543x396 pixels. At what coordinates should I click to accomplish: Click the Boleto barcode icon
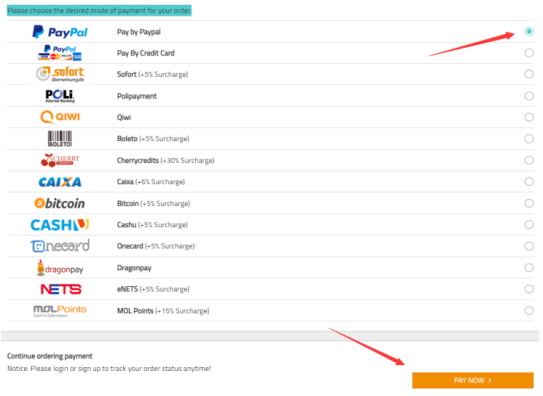tap(60, 139)
